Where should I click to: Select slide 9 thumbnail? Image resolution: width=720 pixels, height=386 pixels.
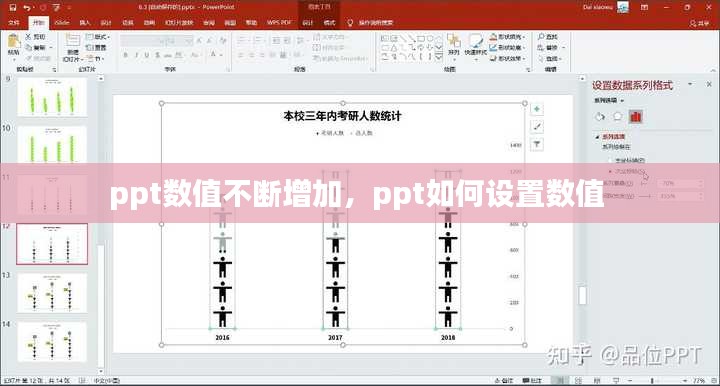pyautogui.click(x=52, y=96)
